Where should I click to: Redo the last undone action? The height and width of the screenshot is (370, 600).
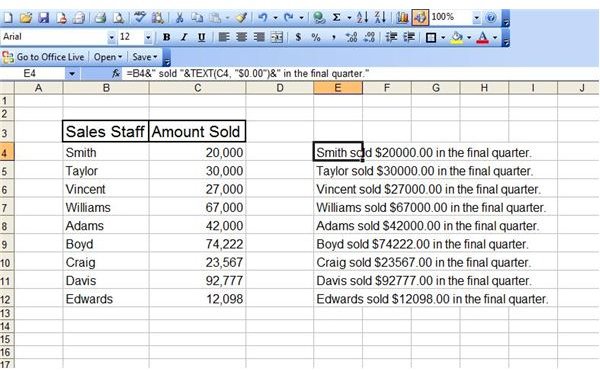[289, 18]
